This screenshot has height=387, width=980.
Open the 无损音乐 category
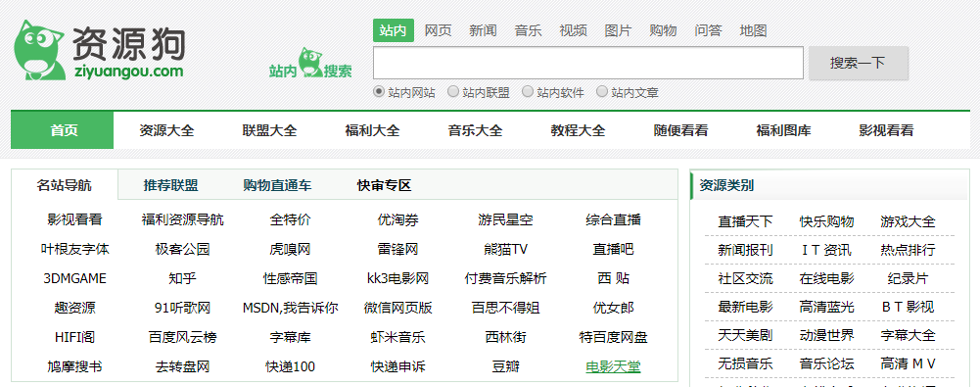[x=745, y=363]
